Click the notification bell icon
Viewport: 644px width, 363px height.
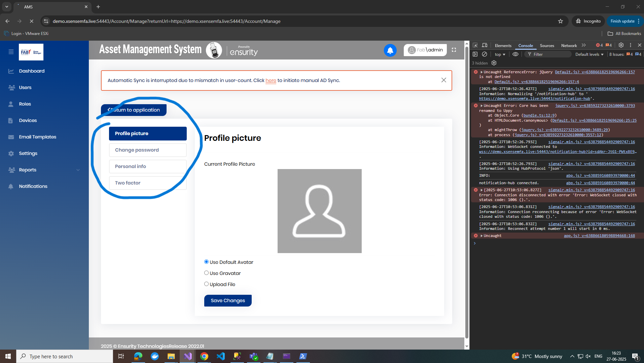390,50
